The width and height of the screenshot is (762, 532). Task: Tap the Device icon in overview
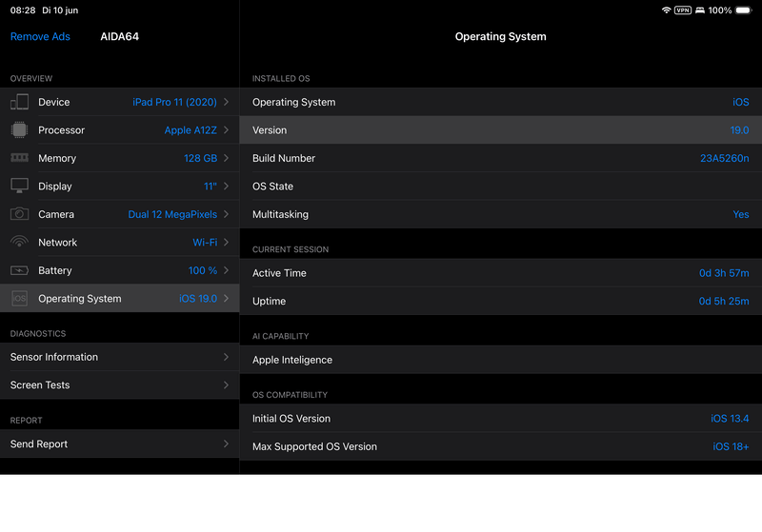point(19,102)
